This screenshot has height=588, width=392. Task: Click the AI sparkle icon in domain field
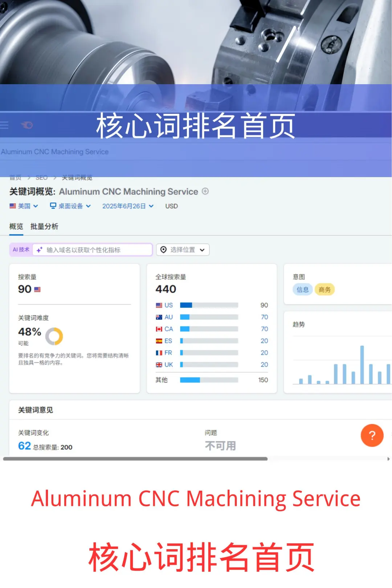(x=40, y=250)
